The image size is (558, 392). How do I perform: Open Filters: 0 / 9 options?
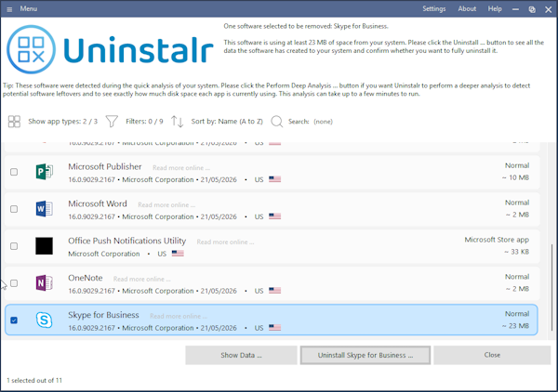(144, 122)
